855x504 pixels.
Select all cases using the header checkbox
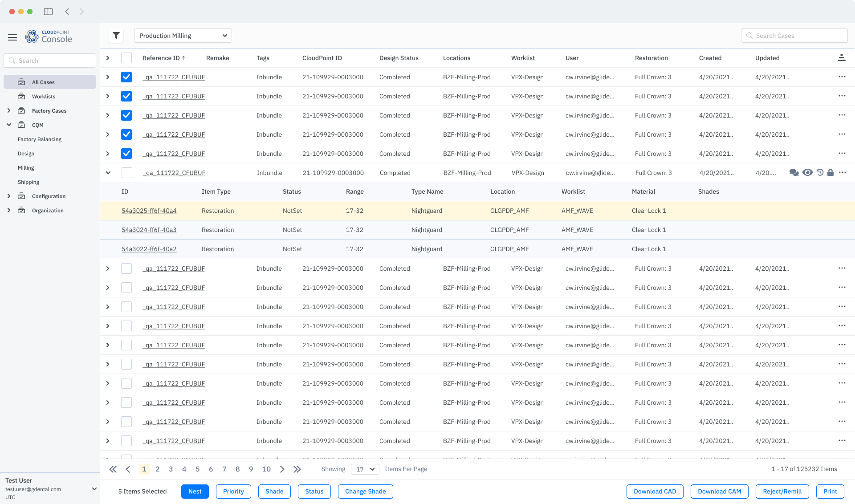(126, 57)
